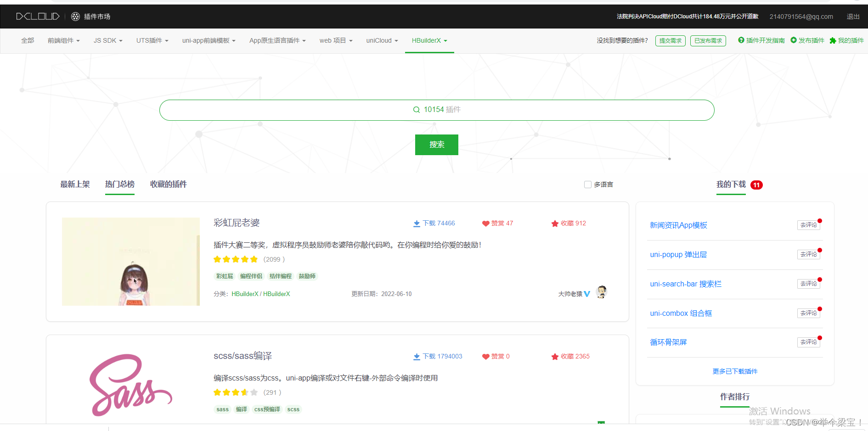Open the 新闻资讯App模板 link
This screenshot has height=431, width=868.
coord(678,225)
